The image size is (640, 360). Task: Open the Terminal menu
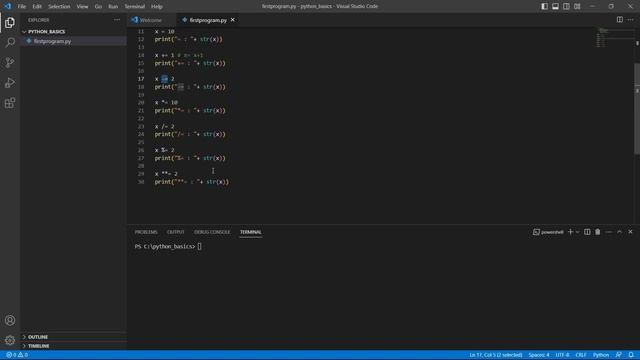(x=134, y=6)
